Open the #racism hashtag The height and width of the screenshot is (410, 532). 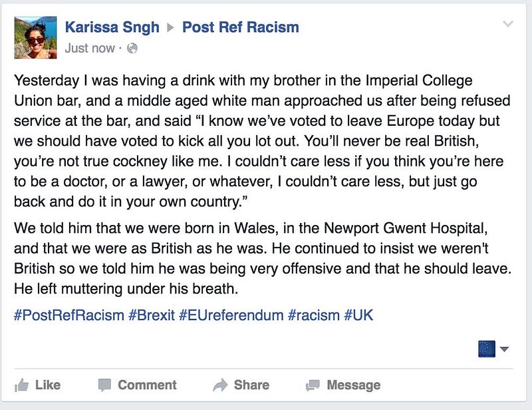pyautogui.click(x=313, y=315)
